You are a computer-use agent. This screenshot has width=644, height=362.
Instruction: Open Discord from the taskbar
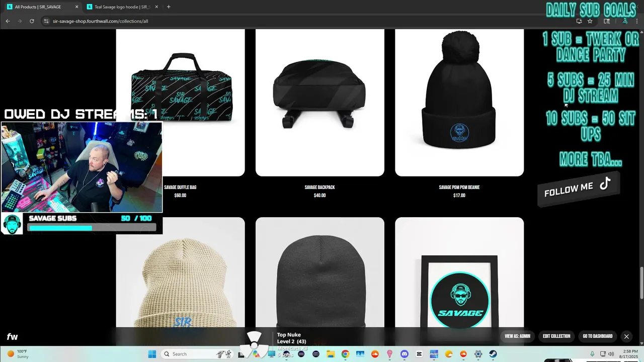405,354
